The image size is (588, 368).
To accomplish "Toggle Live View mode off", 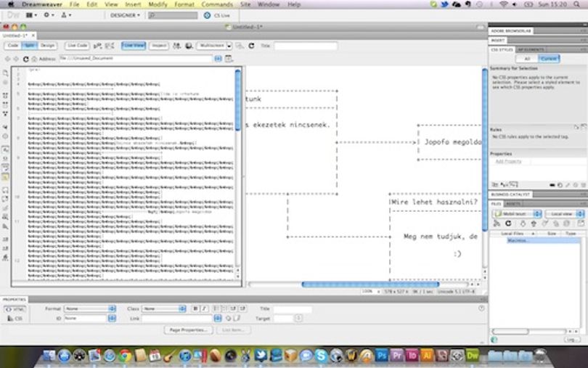I will (134, 46).
